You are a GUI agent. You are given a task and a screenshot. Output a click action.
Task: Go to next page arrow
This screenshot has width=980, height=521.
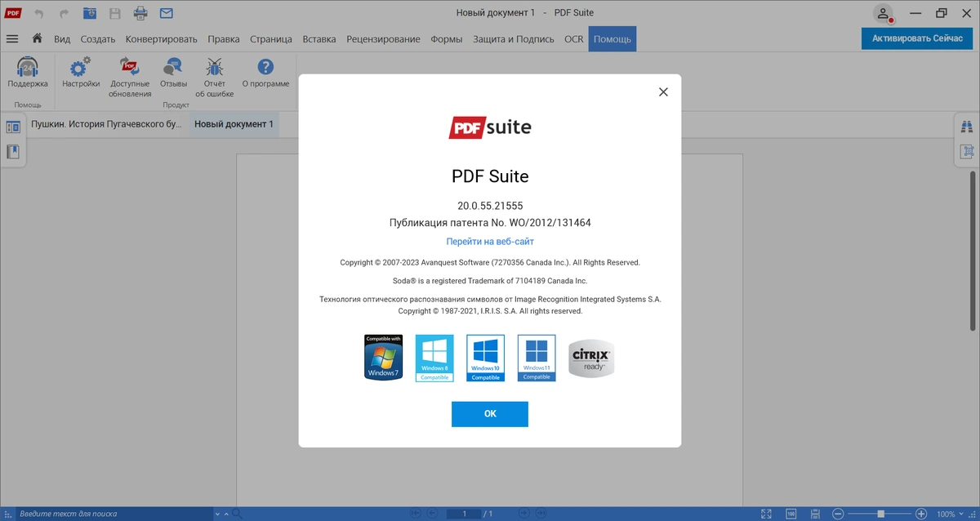523,514
